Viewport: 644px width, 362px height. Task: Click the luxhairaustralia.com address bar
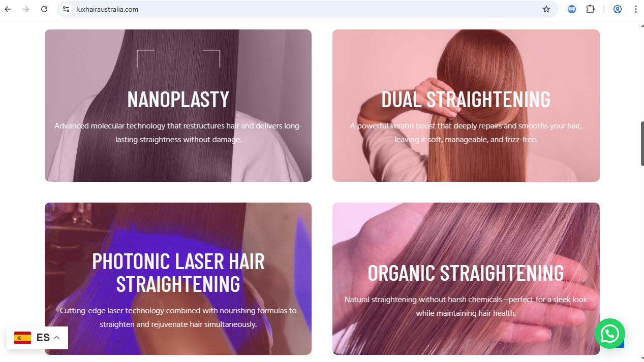pos(305,9)
